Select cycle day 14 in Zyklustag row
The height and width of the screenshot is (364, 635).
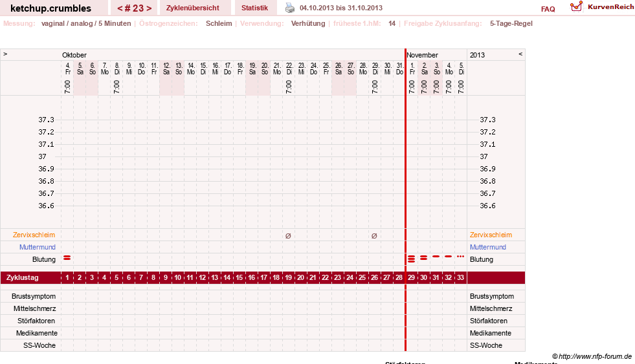227,277
